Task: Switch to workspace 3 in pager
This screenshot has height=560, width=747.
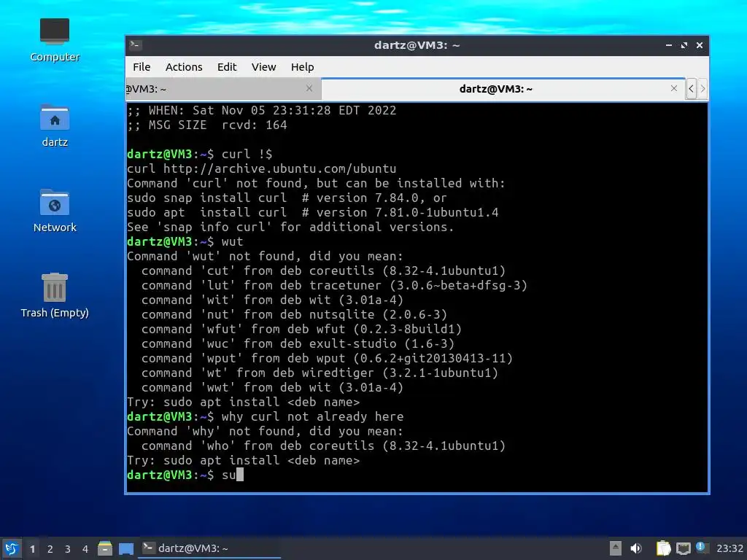Action: click(68, 549)
